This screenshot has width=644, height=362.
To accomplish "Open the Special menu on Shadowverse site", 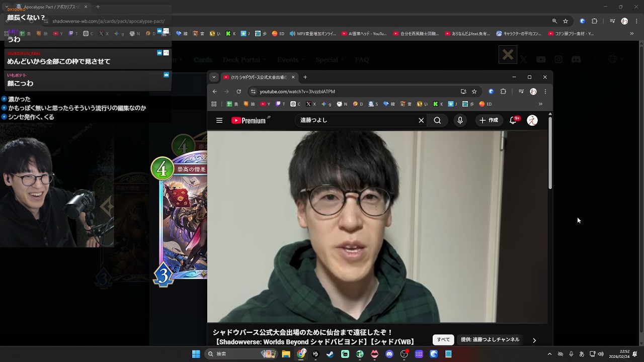I will click(330, 60).
